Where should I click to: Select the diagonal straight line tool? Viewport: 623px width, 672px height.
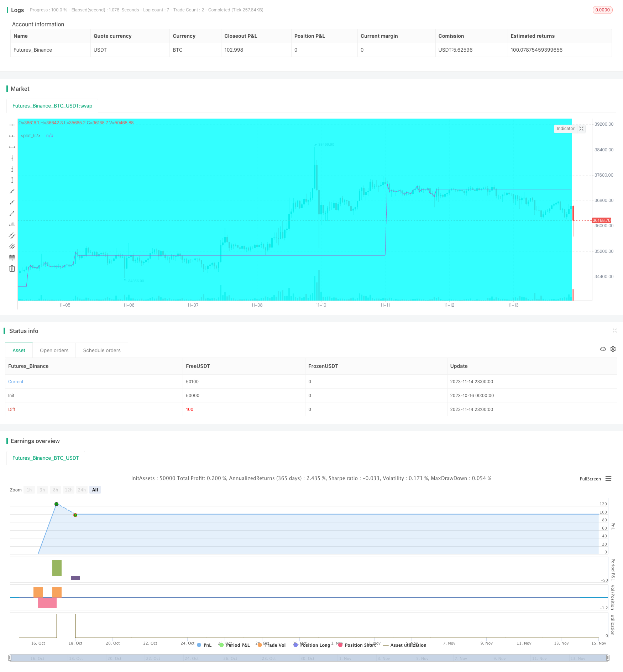12,191
